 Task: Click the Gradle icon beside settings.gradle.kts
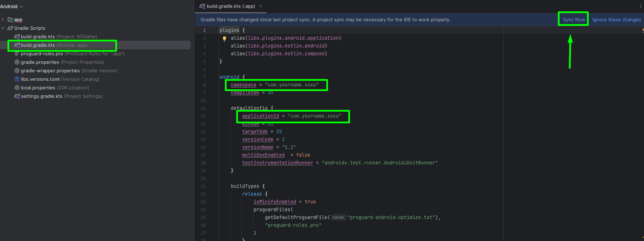[17, 96]
